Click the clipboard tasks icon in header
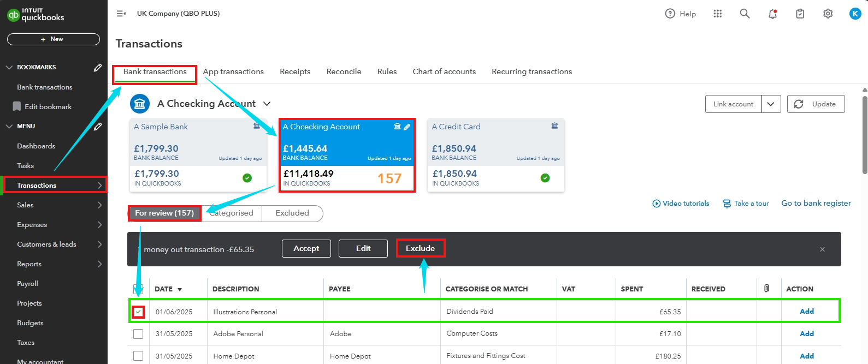This screenshot has height=364, width=868. tap(800, 14)
